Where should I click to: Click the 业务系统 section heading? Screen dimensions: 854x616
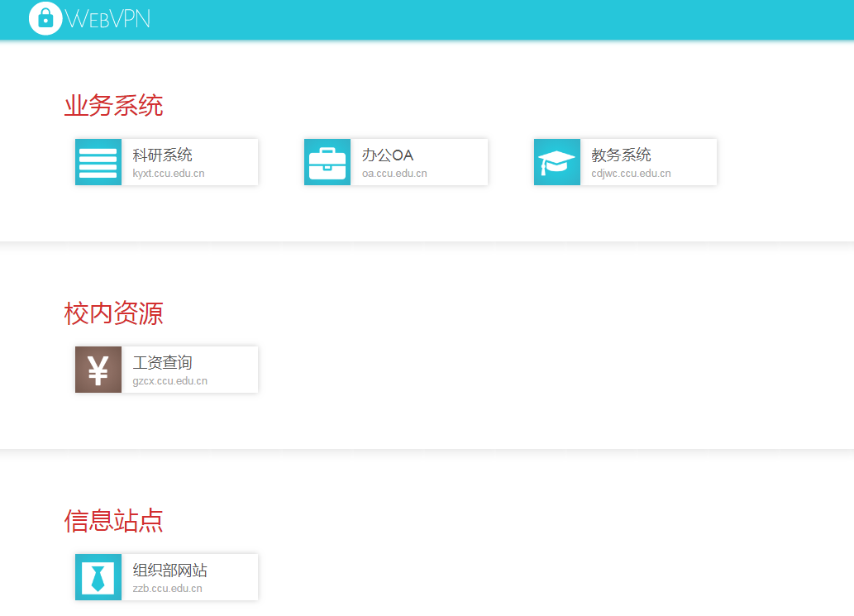[113, 106]
